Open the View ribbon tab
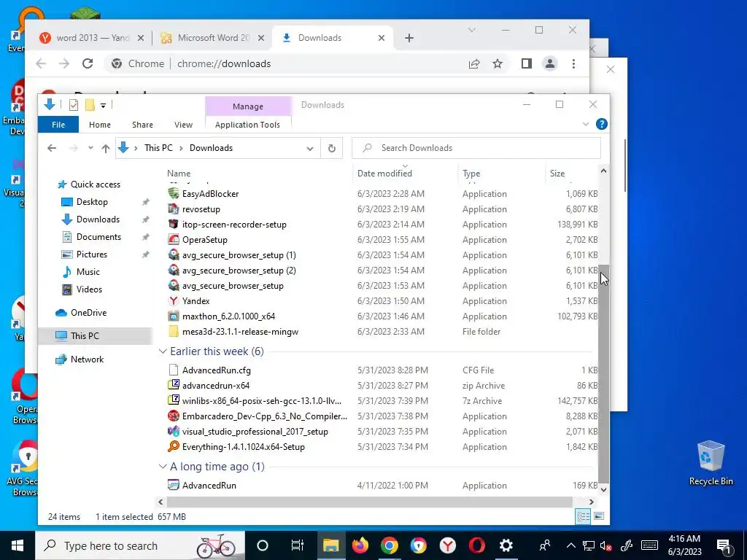 pos(183,124)
